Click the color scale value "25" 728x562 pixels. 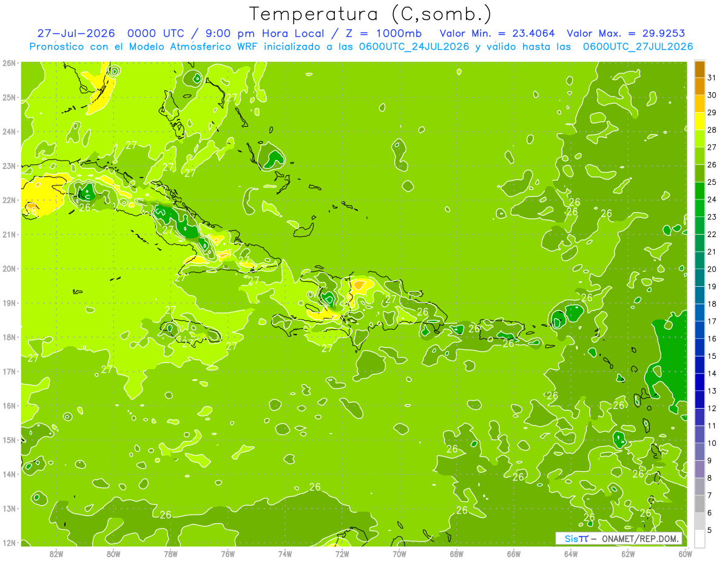point(712,182)
